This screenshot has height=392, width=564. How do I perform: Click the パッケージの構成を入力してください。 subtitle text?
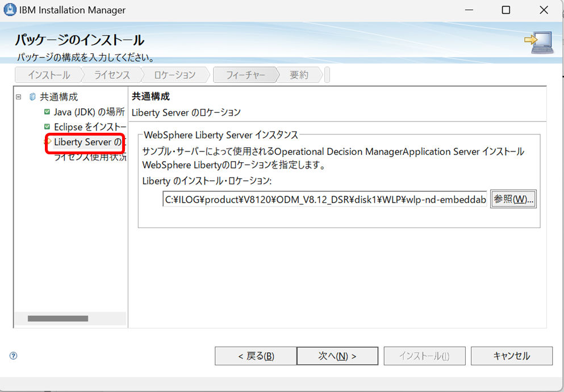pyautogui.click(x=86, y=57)
